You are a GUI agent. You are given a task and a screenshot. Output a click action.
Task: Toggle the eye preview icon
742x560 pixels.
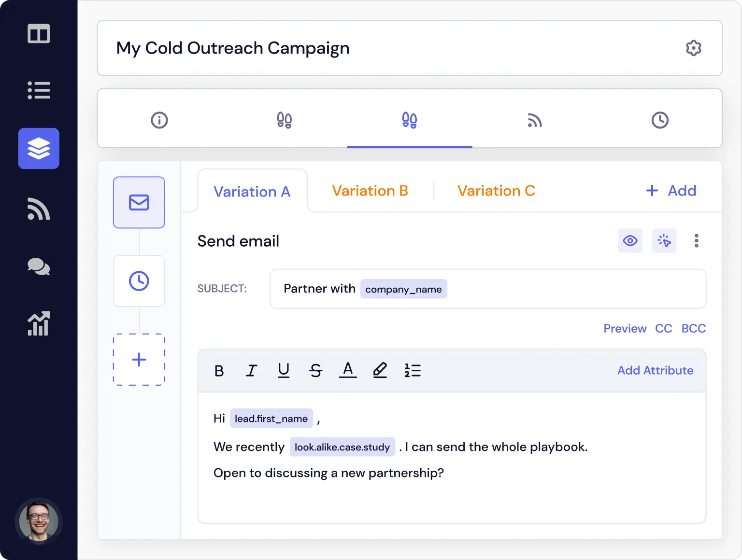coord(630,240)
